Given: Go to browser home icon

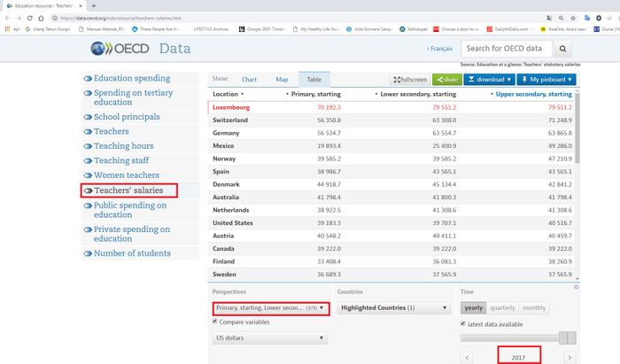Looking at the screenshot, I should pos(41,19).
